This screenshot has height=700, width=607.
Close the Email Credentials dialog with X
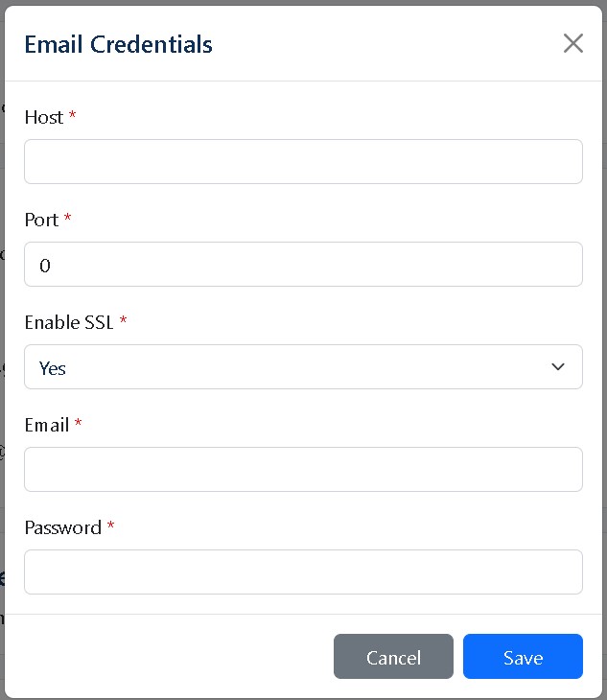573,43
